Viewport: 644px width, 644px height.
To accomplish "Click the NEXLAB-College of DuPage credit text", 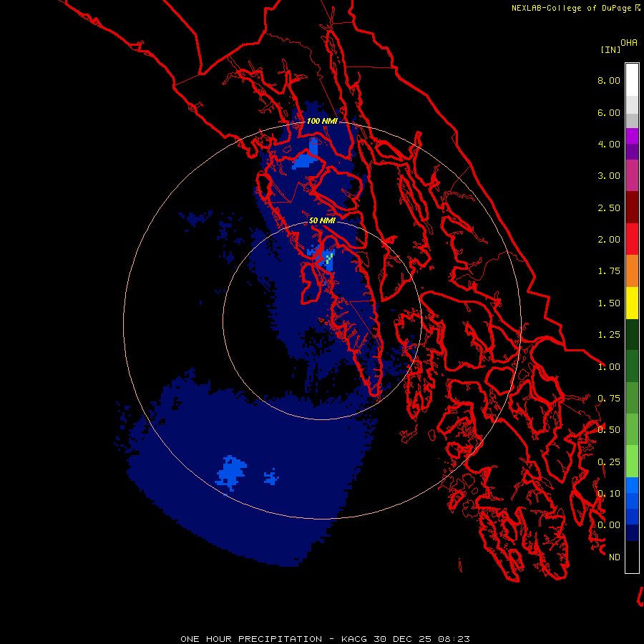I will pyautogui.click(x=571, y=8).
